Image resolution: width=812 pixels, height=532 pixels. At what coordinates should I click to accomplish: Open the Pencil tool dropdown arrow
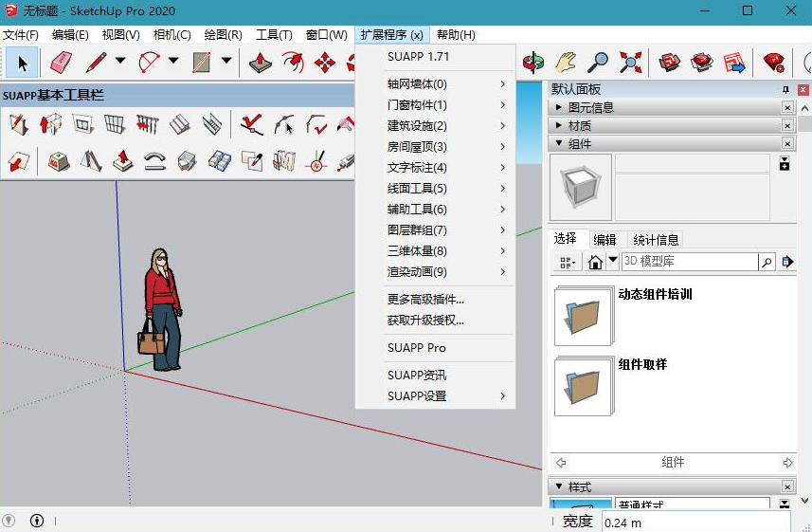120,60
